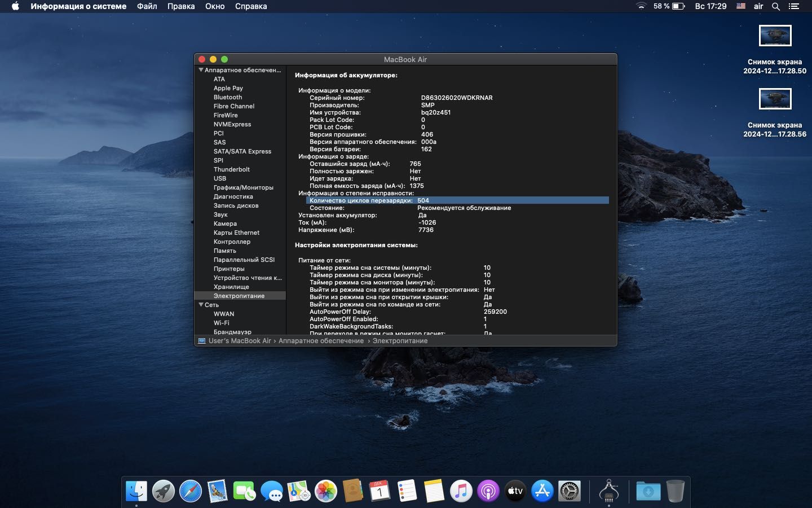This screenshot has height=508, width=812.
Task: Click battery 58 % indicator in menu bar
Action: tap(669, 6)
